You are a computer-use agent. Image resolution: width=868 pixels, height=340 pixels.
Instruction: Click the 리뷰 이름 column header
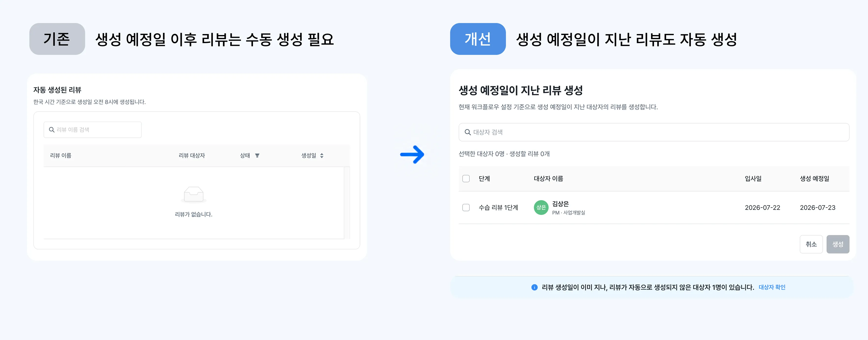click(x=61, y=156)
